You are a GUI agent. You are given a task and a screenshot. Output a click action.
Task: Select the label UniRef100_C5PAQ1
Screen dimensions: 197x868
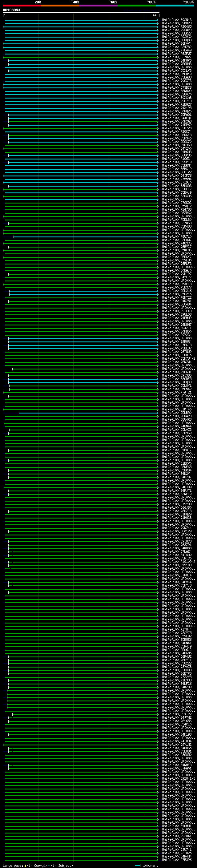click(177, 115)
